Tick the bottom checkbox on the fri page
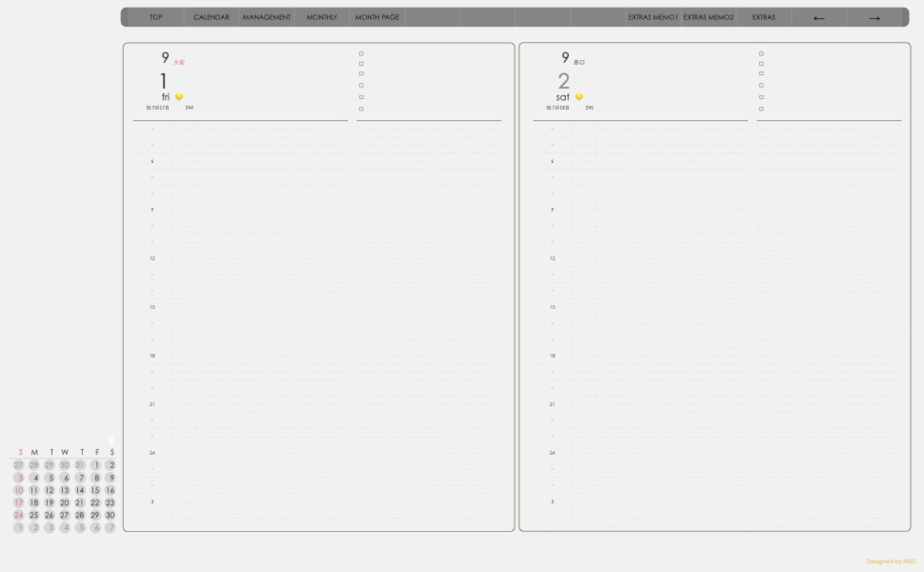This screenshot has width=924, height=572. [x=361, y=109]
